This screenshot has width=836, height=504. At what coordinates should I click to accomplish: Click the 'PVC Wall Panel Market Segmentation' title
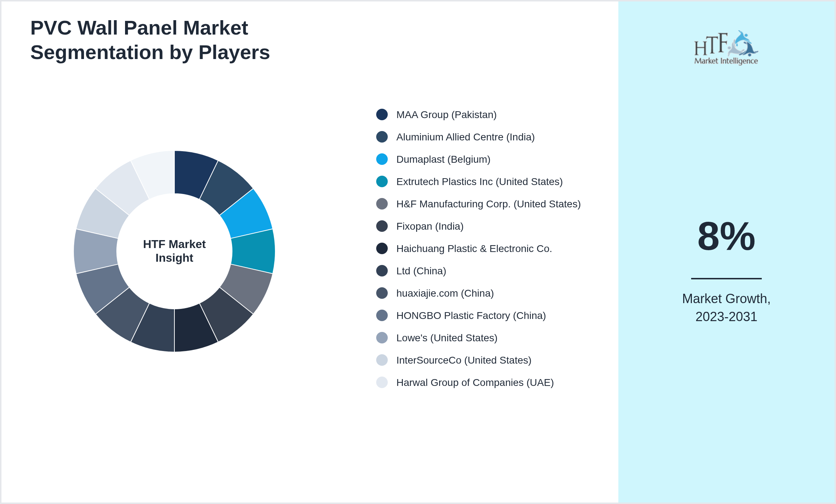tap(150, 40)
